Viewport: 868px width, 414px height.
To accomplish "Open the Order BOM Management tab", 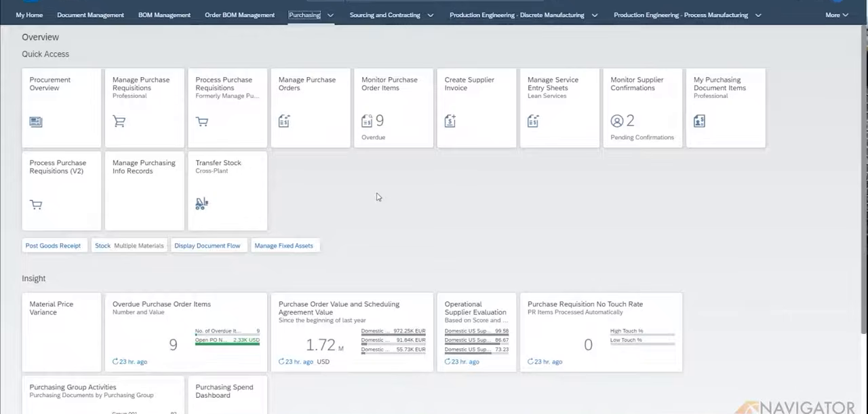I will (239, 15).
